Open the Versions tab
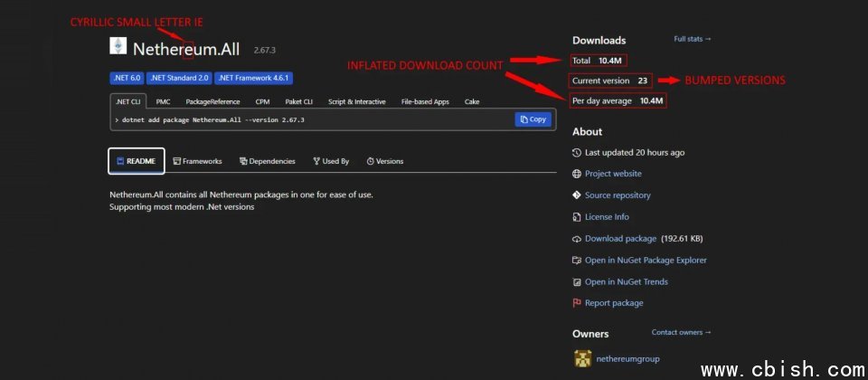The height and width of the screenshot is (380, 868). (x=385, y=161)
